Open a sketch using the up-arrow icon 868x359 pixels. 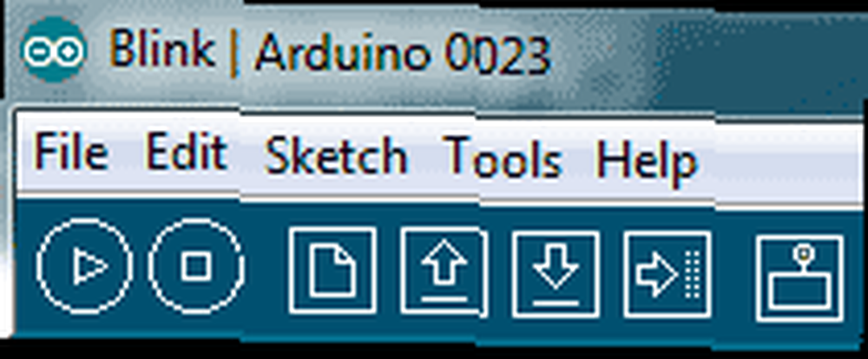[x=444, y=271]
